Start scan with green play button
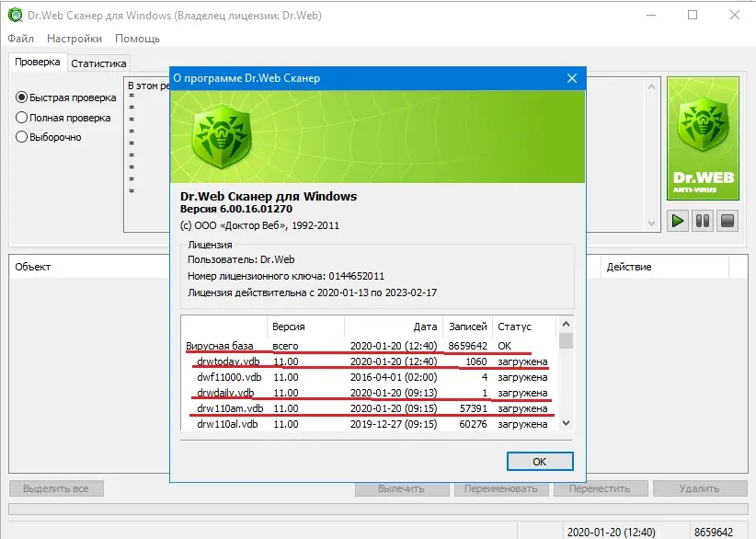The width and height of the screenshot is (756, 539). [x=678, y=222]
